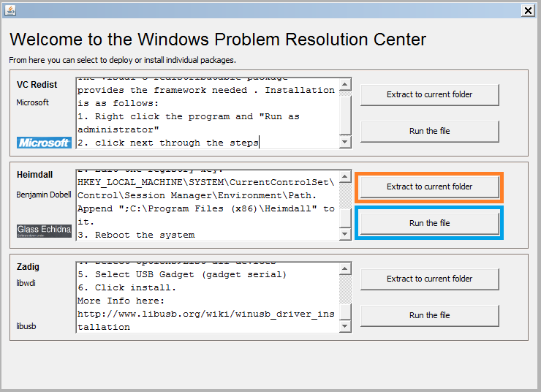Screen dimensions: 541x392
Task: Click the Heimdall description scroll-up arrow
Action: (x=345, y=177)
